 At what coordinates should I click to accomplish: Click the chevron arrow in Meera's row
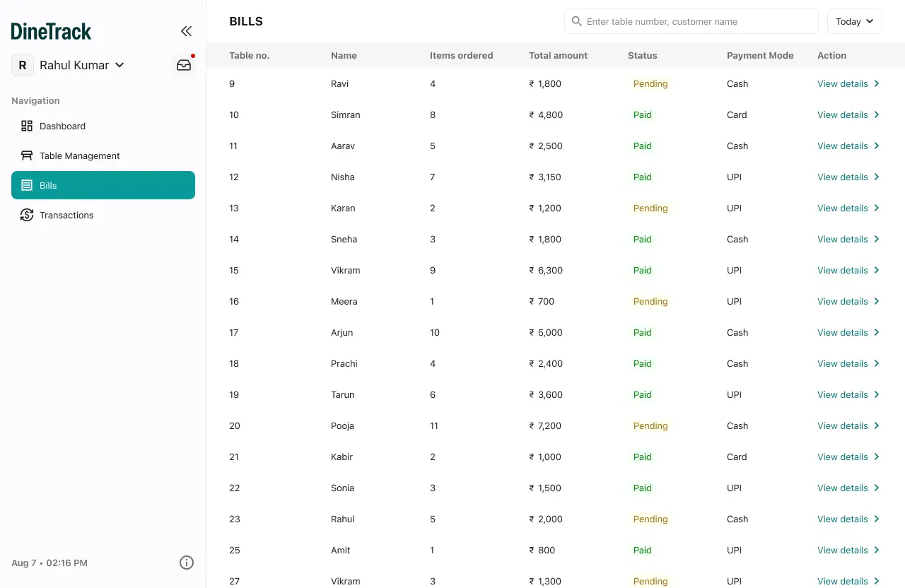point(877,301)
